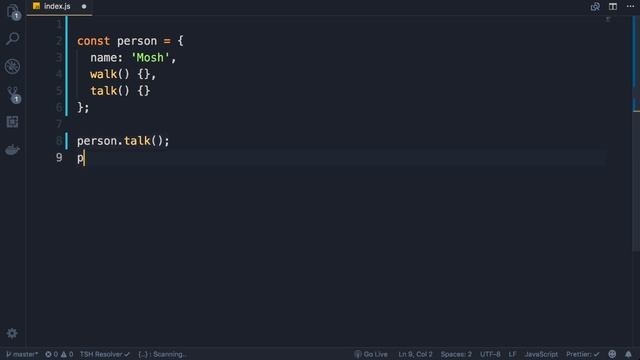The height and width of the screenshot is (360, 640).
Task: Open the Explorer view in activity bar
Action: pyautogui.click(x=13, y=11)
